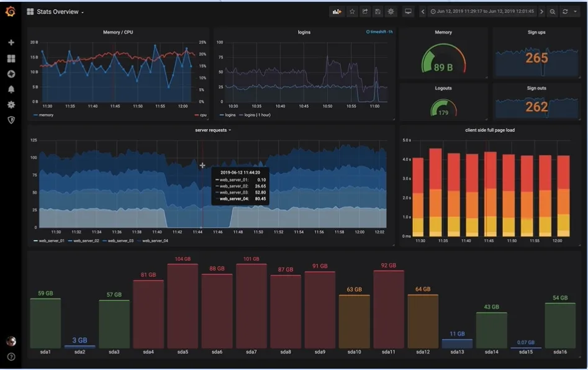The image size is (588, 370).
Task: Open the Alerting bell icon
Action: coord(11,89)
